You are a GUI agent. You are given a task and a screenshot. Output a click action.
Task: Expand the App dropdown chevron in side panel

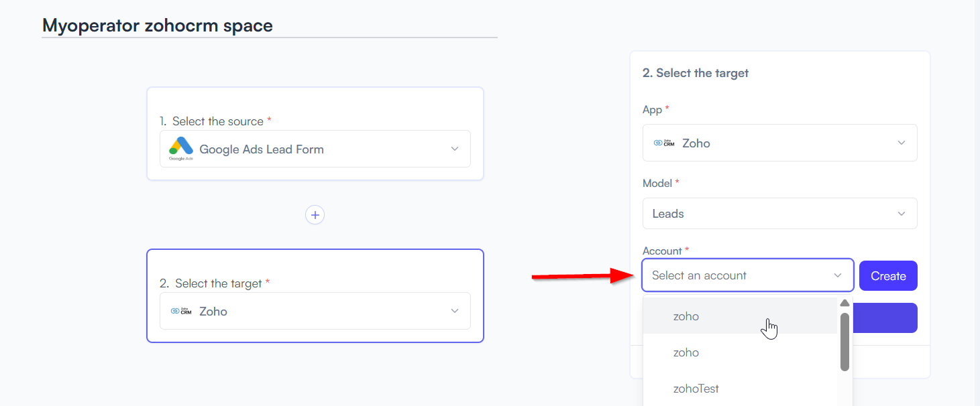[x=902, y=143]
